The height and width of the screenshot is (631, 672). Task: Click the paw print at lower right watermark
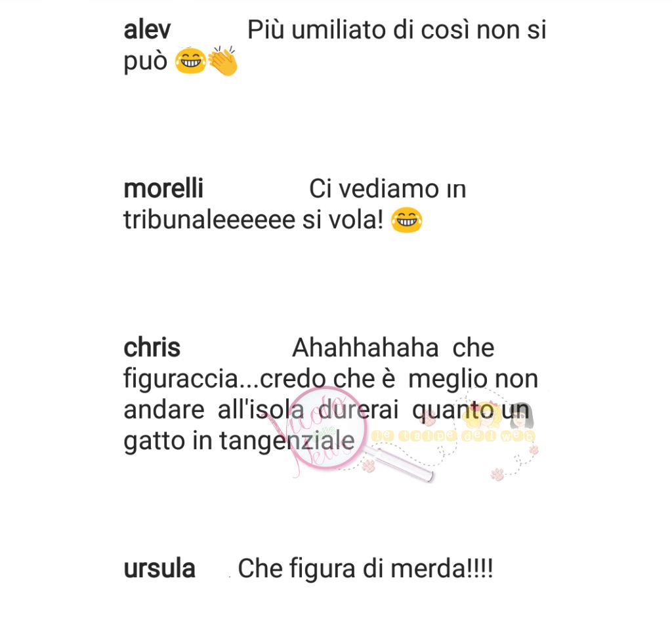[497, 474]
